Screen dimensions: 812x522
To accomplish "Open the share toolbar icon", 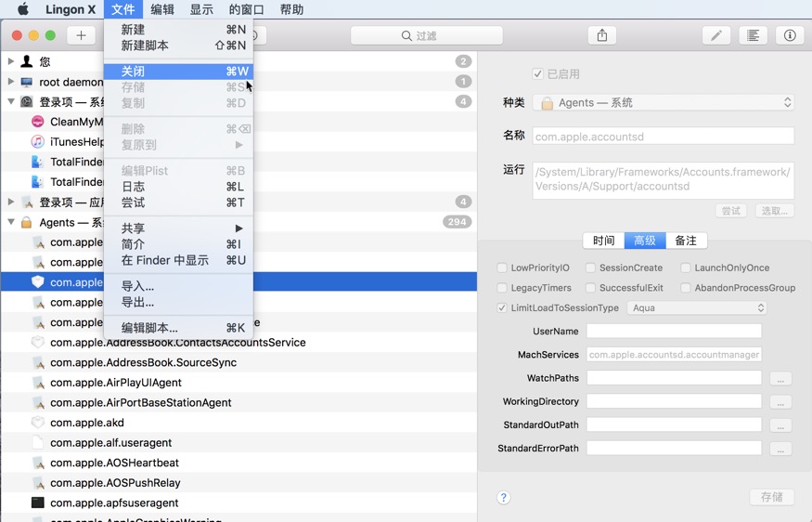I will (601, 35).
